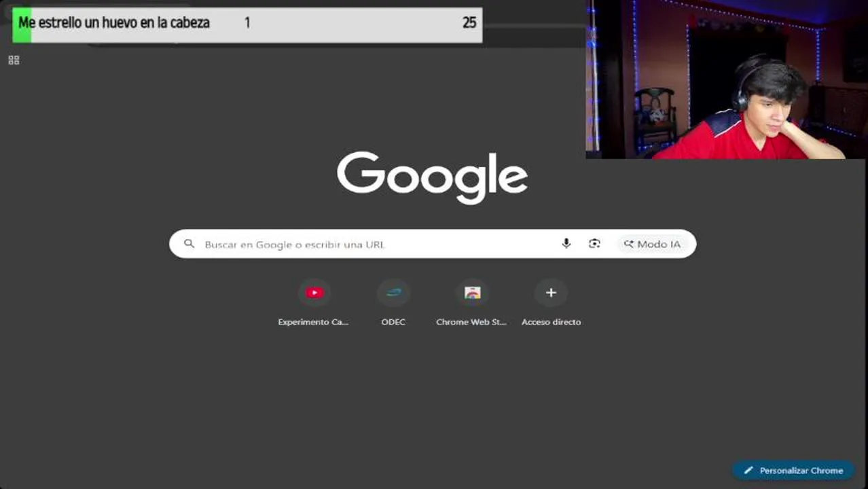This screenshot has width=868, height=489.
Task: Click Personalizar Chrome button
Action: click(793, 470)
